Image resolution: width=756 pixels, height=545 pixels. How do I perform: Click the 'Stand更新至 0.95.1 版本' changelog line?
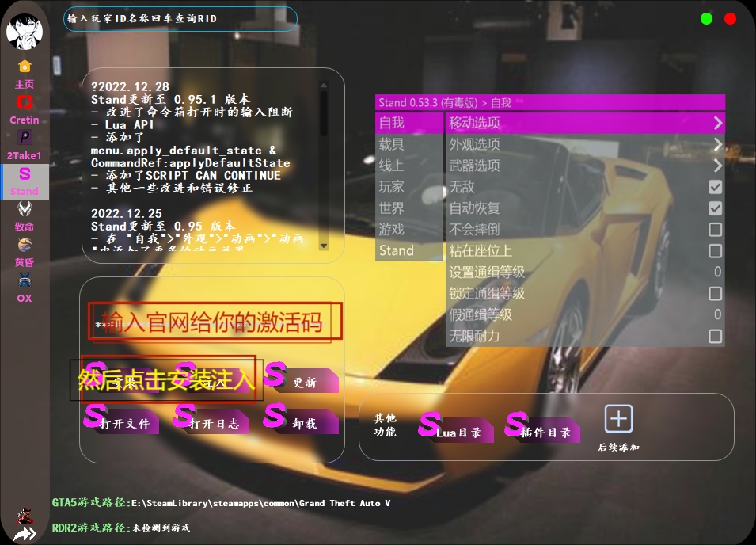tap(171, 99)
